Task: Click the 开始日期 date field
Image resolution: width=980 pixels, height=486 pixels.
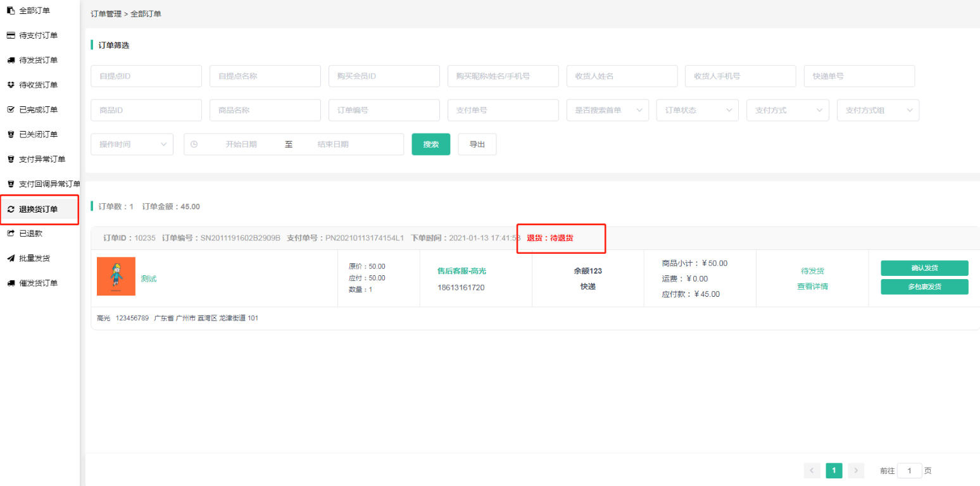Action: (241, 144)
